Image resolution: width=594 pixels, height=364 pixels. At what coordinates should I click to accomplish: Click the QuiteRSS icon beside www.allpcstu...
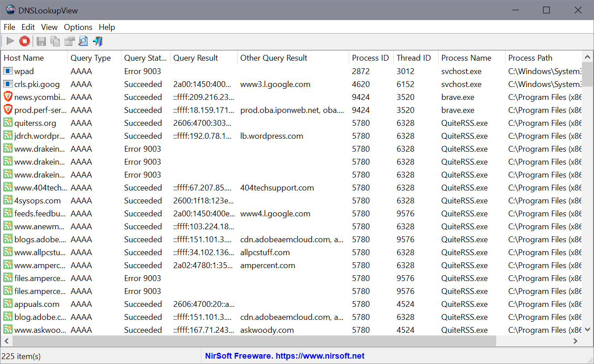pos(8,252)
